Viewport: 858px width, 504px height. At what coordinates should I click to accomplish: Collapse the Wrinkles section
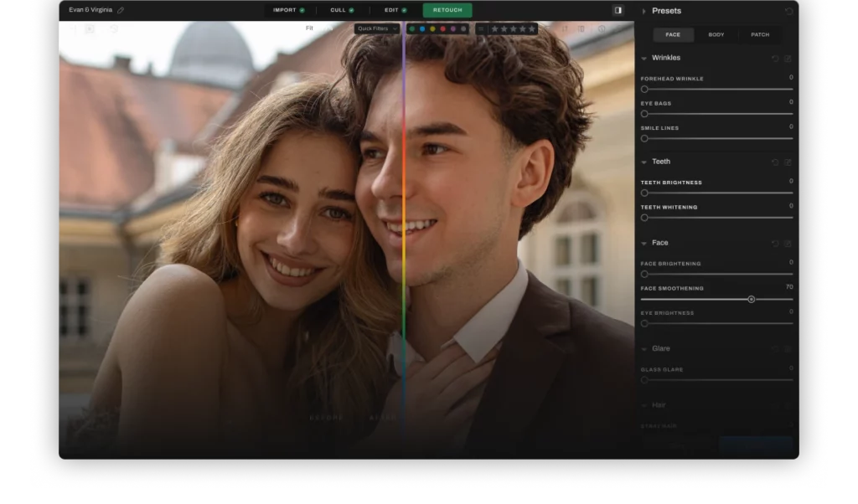tap(645, 58)
